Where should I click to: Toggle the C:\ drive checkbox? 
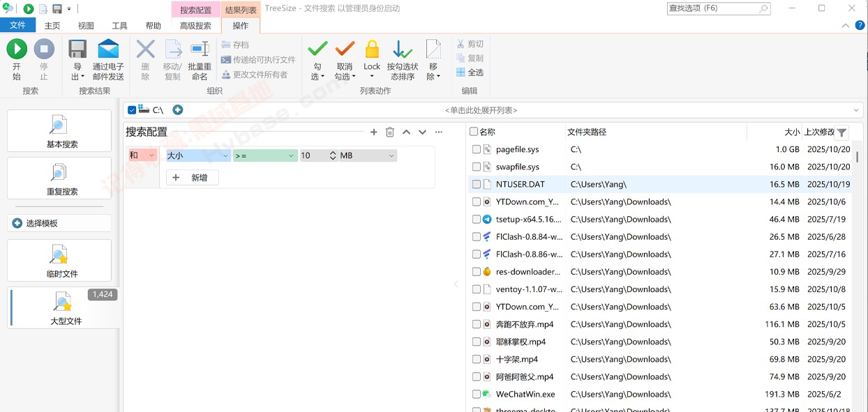coord(133,109)
